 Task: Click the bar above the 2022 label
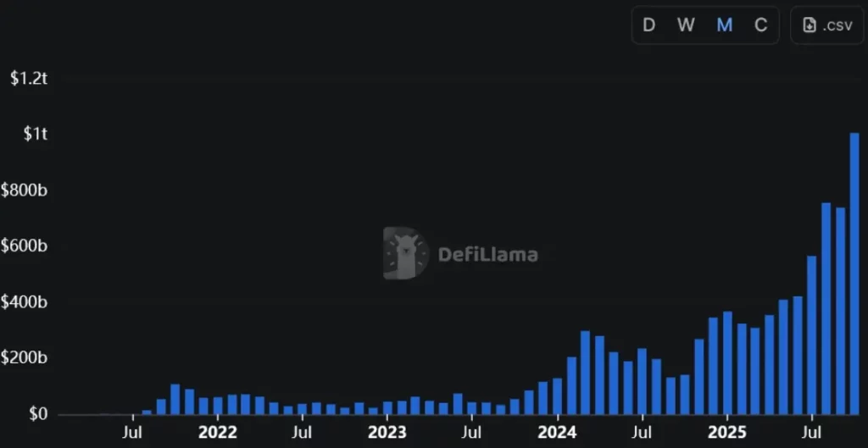click(218, 406)
